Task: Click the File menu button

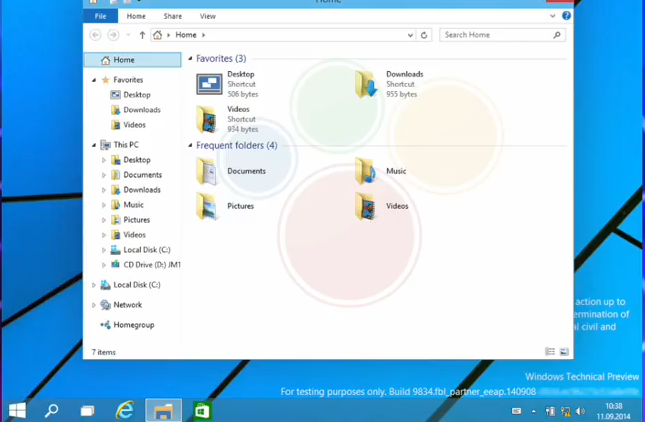Action: [100, 16]
